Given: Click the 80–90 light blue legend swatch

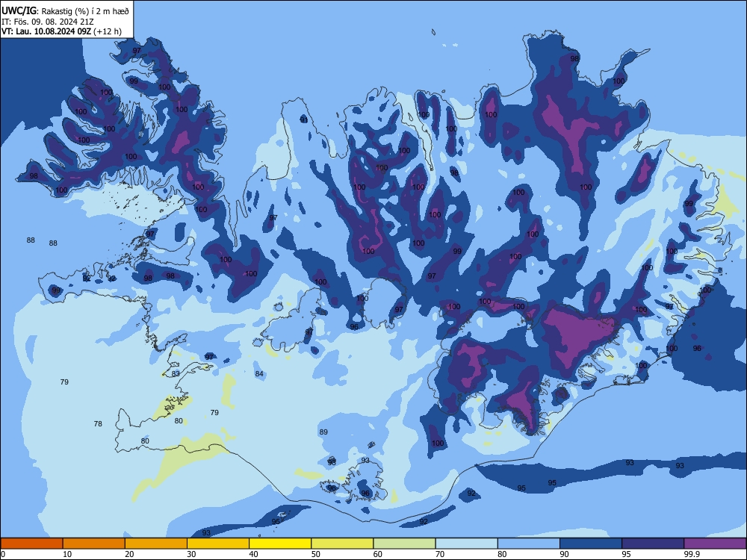Looking at the screenshot, I should (x=528, y=544).
